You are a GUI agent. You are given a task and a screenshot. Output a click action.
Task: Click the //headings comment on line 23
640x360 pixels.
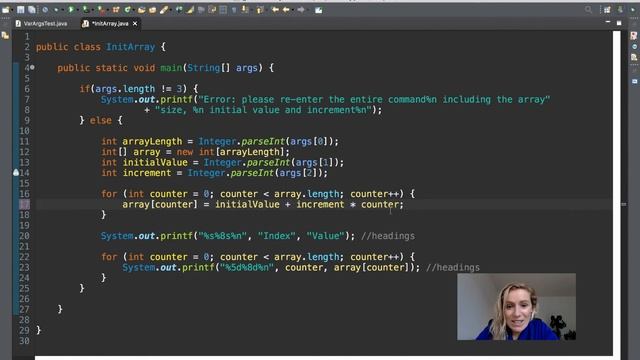453,267
